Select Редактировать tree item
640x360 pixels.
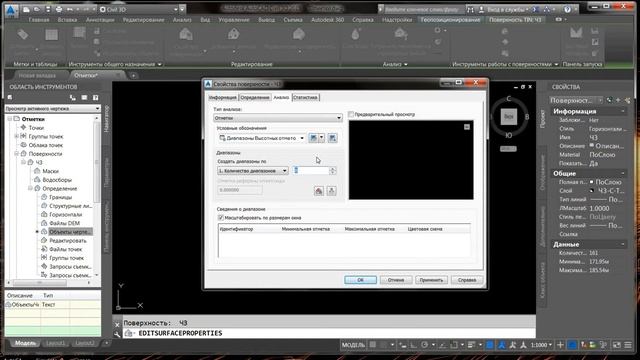pyautogui.click(x=68, y=241)
